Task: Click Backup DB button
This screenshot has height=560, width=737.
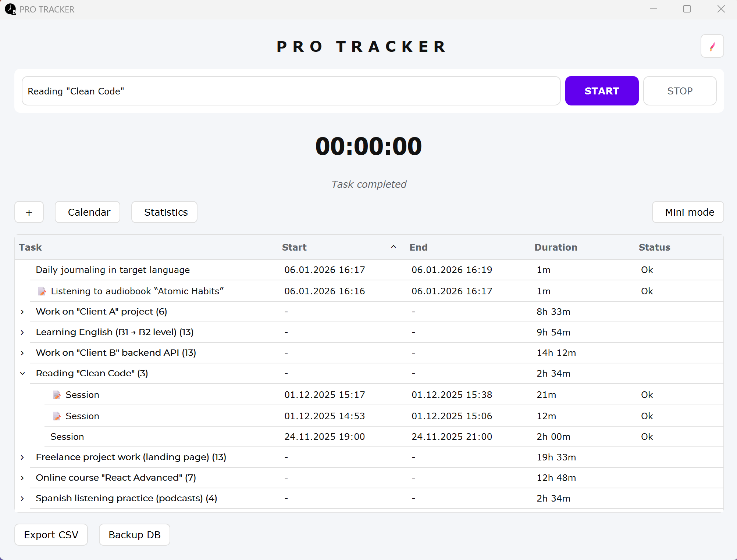Action: tap(134, 535)
